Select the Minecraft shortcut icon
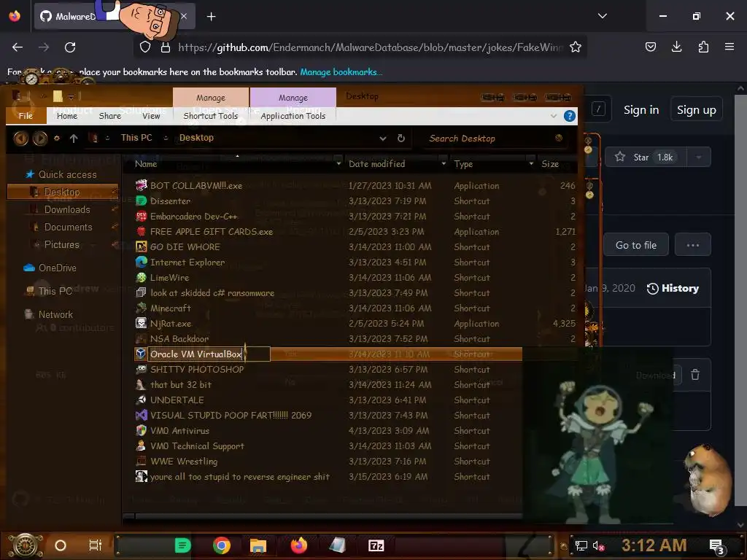The height and width of the screenshot is (560, 747). click(141, 308)
